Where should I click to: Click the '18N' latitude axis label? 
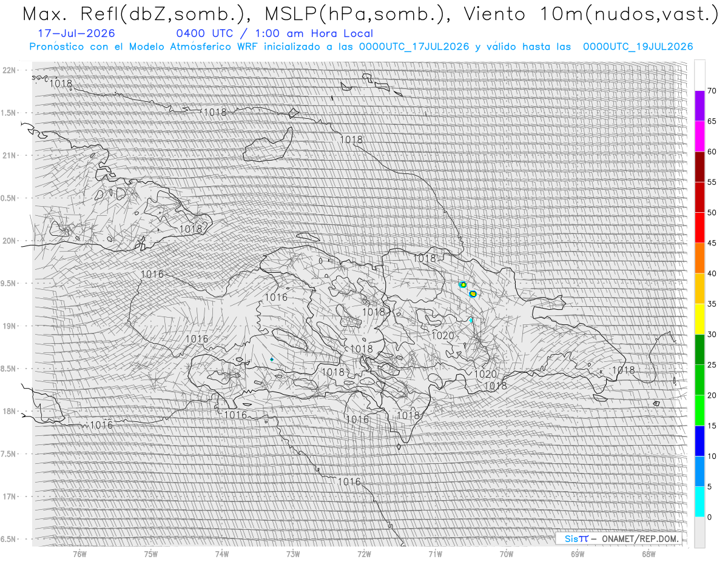pyautogui.click(x=9, y=411)
